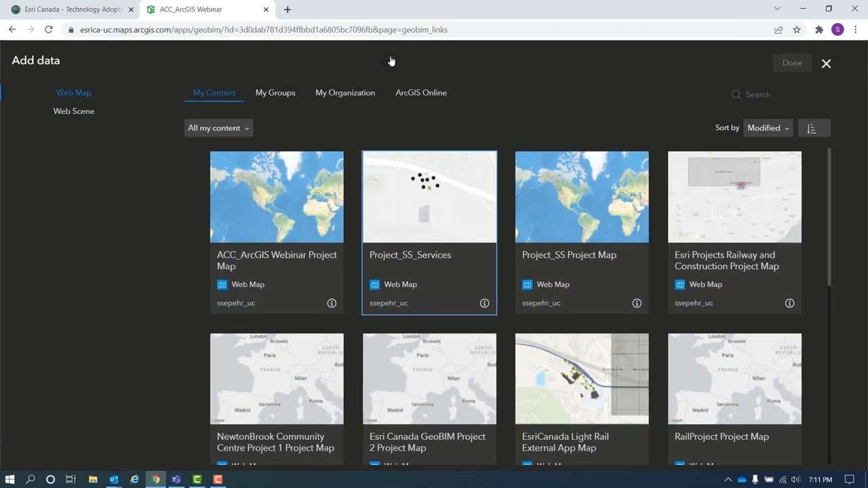Open the Chrome three-dot menu
Image resolution: width=868 pixels, height=488 pixels.
point(856,30)
